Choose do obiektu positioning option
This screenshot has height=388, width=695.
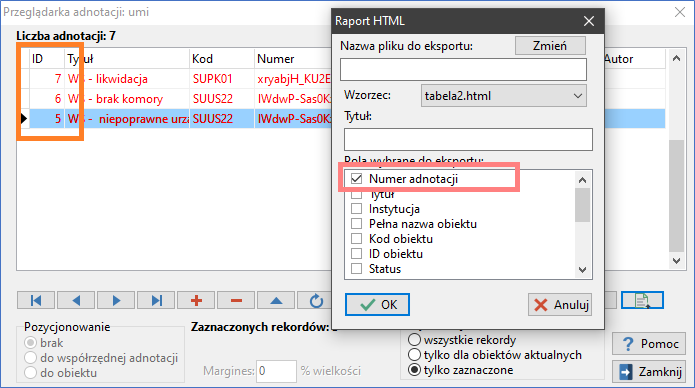click(30, 373)
